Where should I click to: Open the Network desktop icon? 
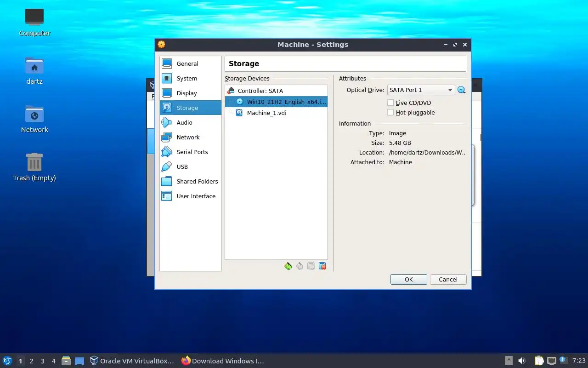point(34,119)
